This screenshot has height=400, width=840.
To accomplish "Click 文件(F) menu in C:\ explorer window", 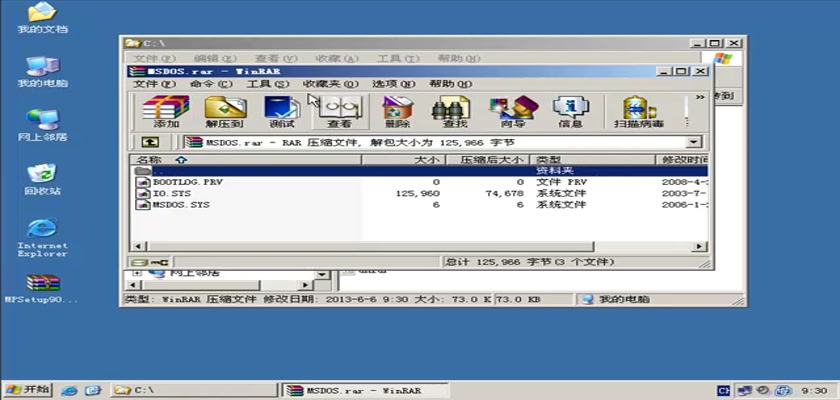I will click(x=154, y=58).
